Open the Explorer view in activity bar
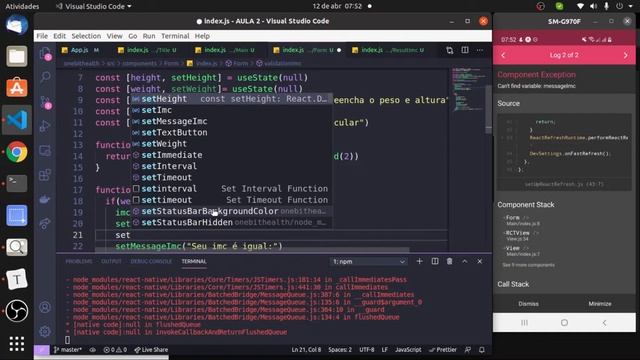This screenshot has width=640, height=360. 45,54
